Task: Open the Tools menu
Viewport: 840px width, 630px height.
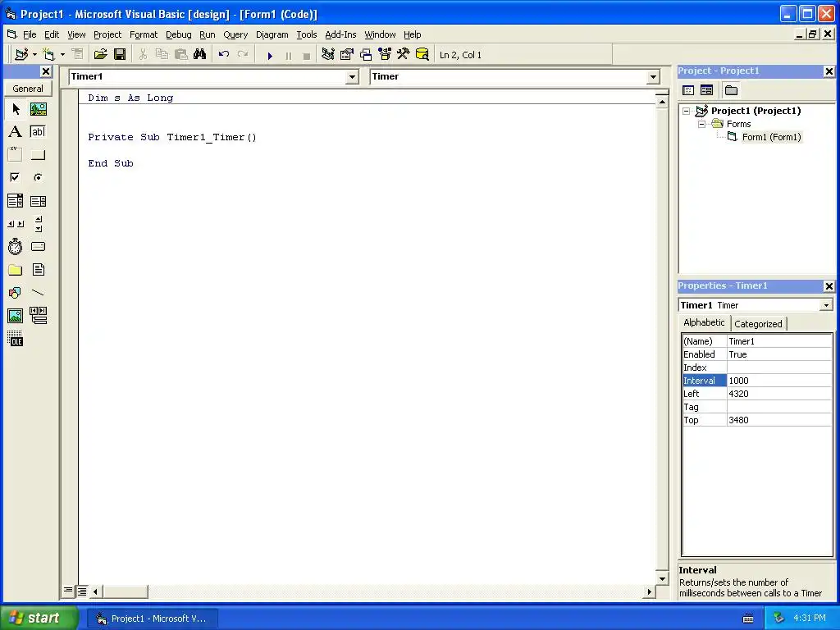Action: click(x=307, y=34)
